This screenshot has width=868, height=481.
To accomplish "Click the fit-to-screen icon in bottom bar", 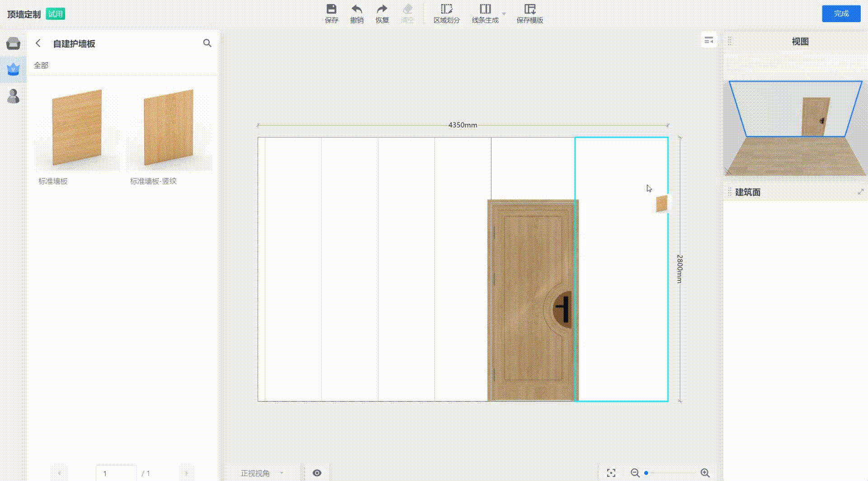I will click(611, 473).
